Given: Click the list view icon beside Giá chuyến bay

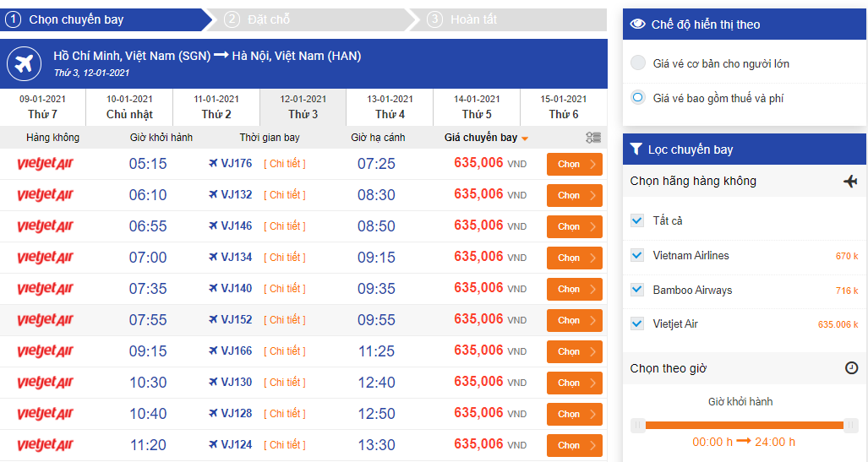Looking at the screenshot, I should click(x=593, y=137).
